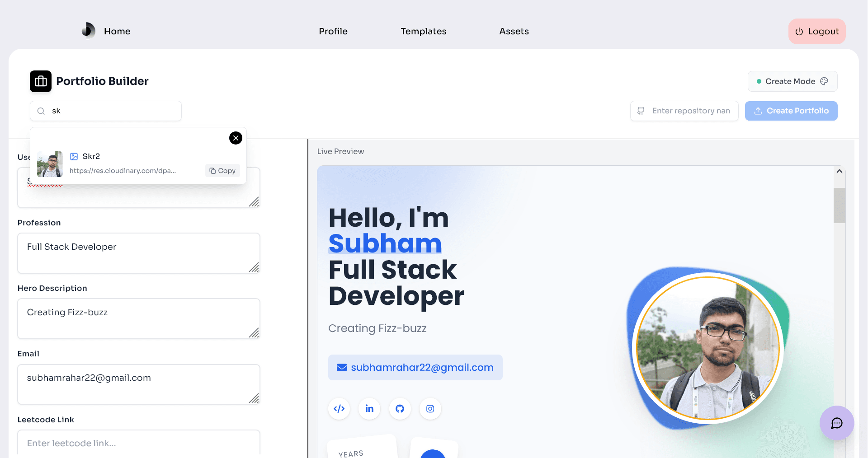The width and height of the screenshot is (868, 458).
Task: Click the Skr2 asset name
Action: pyautogui.click(x=91, y=156)
